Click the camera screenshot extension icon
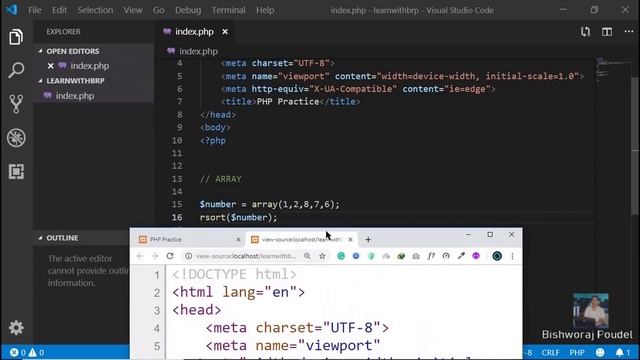The width and height of the screenshot is (640, 360). pyautogui.click(x=416, y=256)
